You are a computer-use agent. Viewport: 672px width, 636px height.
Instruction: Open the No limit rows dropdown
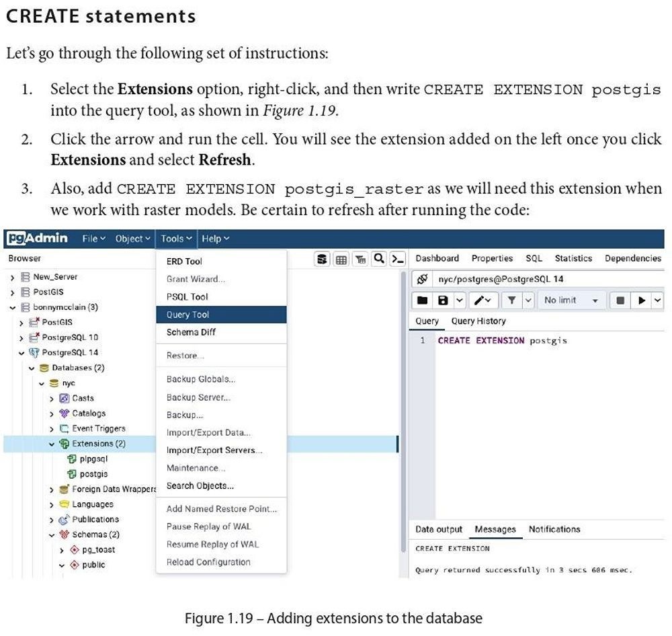(x=572, y=301)
